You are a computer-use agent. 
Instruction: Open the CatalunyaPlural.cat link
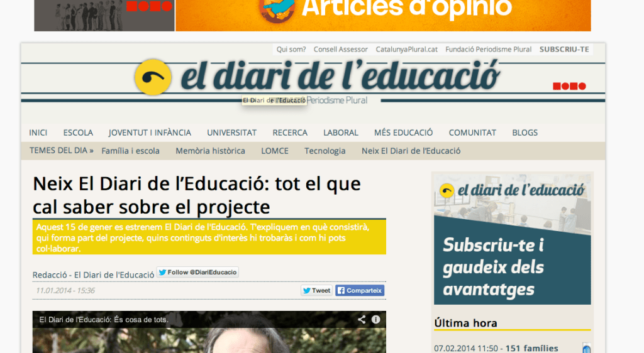pyautogui.click(x=407, y=49)
